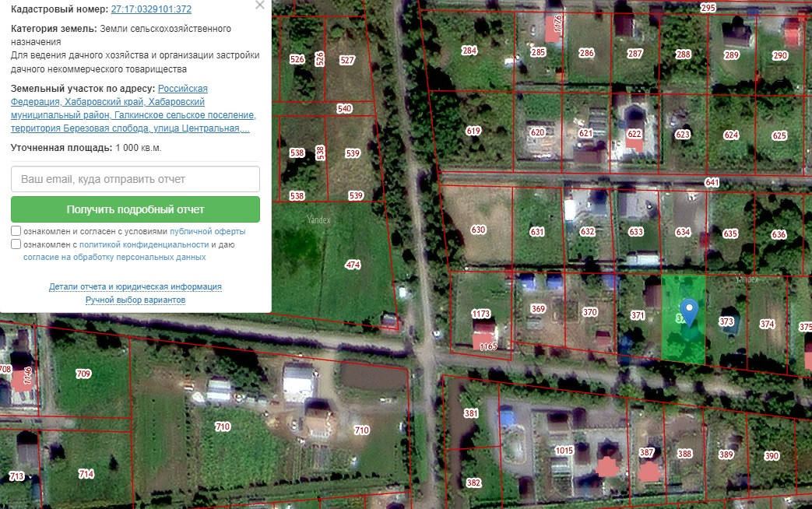Select parcel 381 on the map
This screenshot has width=812, height=509.
click(471, 413)
